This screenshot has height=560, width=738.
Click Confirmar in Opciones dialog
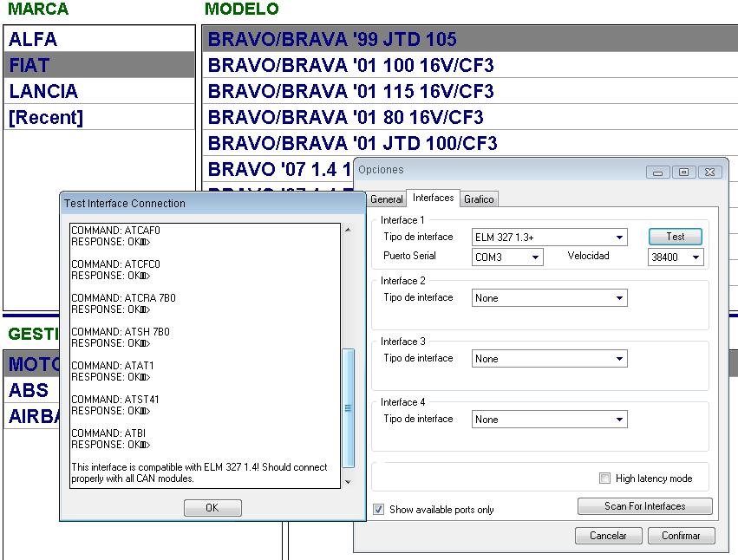681,536
